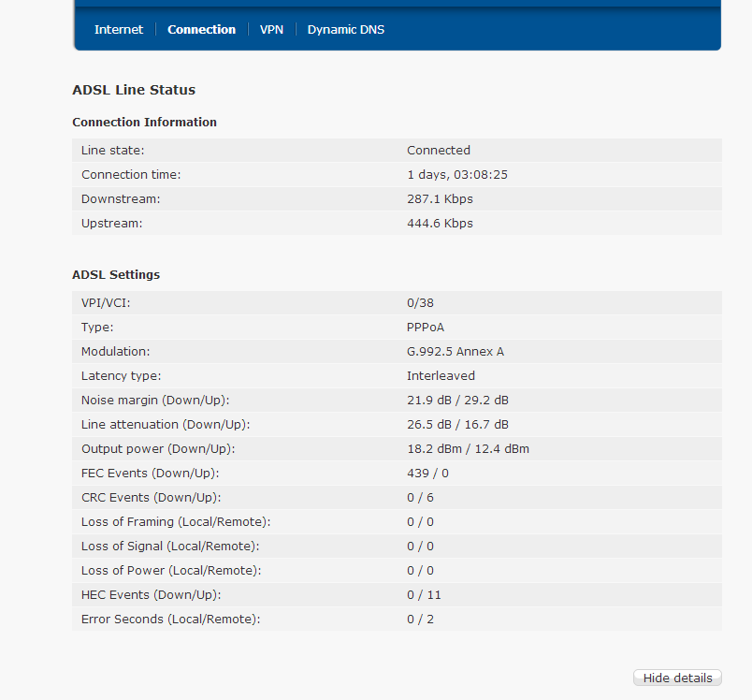Click the Connection time label

131,175
